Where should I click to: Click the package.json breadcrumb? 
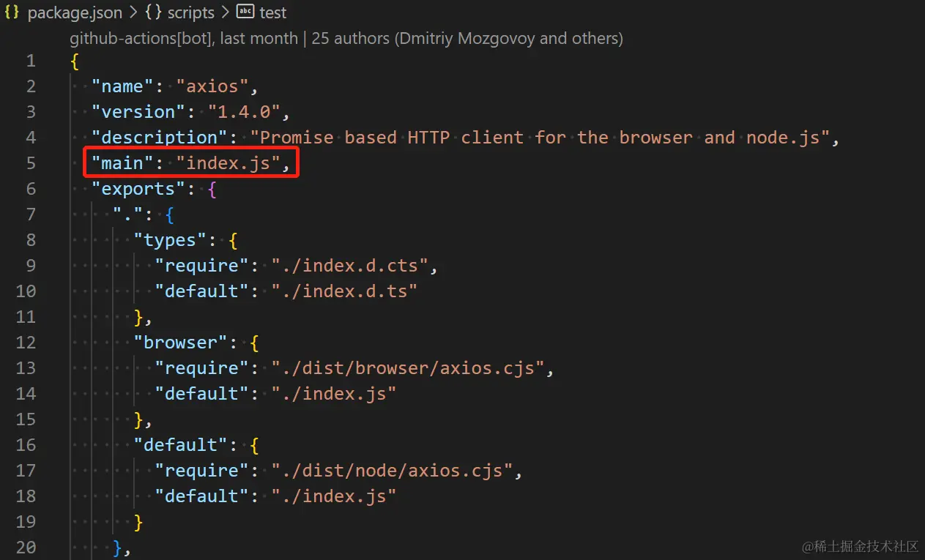[75, 13]
